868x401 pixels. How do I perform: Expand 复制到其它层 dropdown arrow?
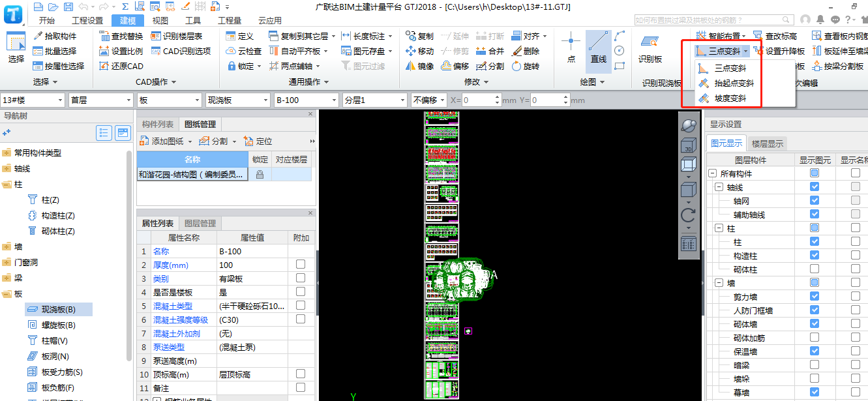click(333, 36)
